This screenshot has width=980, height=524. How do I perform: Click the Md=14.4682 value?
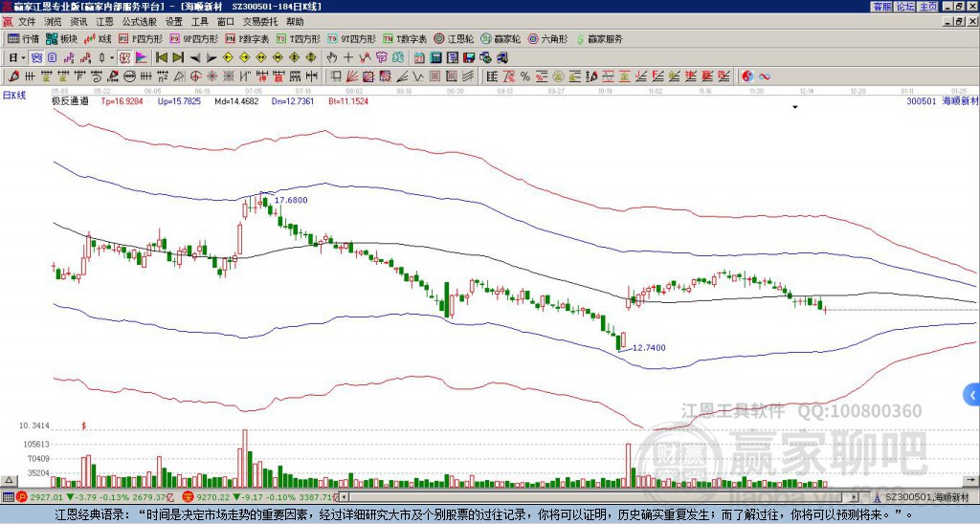point(236,100)
